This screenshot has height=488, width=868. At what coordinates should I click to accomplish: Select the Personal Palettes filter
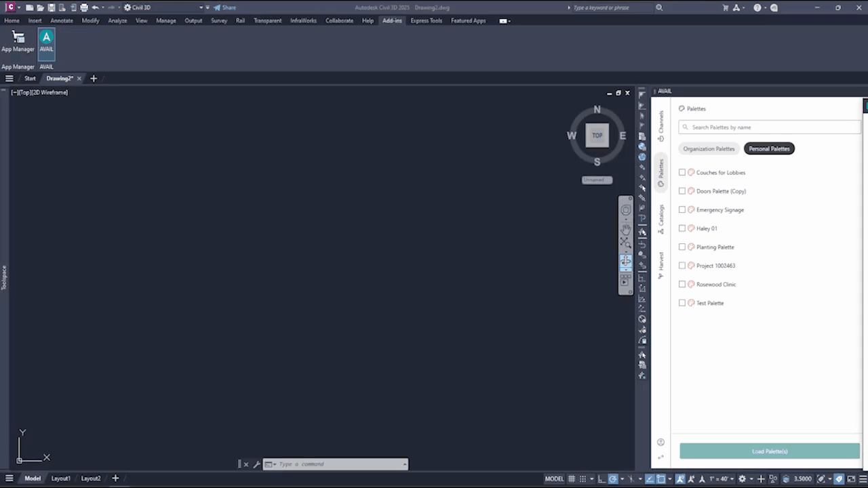coord(769,148)
